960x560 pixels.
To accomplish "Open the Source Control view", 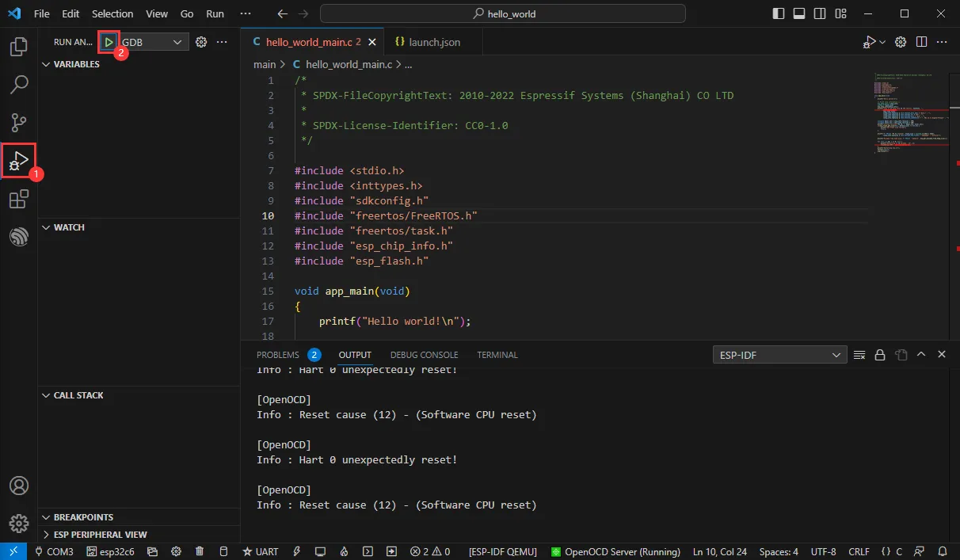I will (19, 122).
